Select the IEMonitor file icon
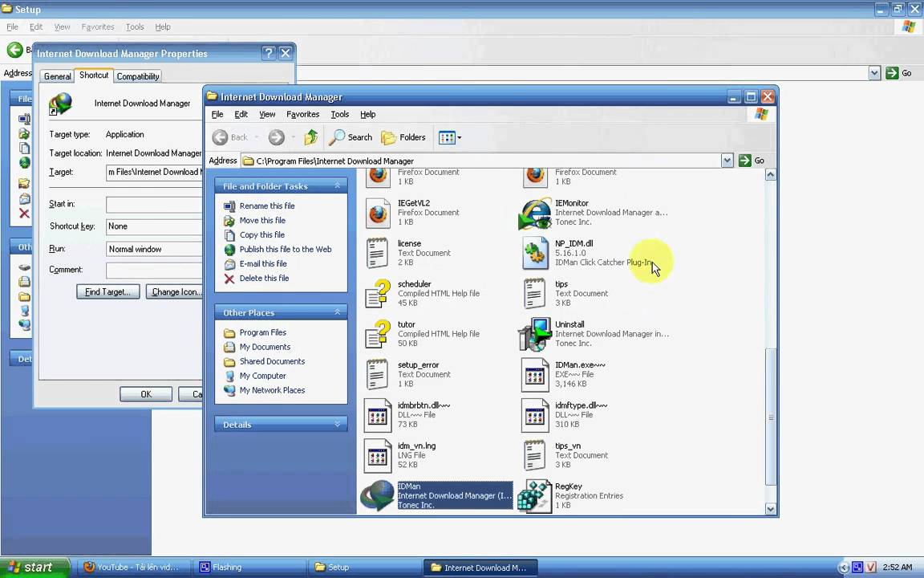 (x=535, y=213)
